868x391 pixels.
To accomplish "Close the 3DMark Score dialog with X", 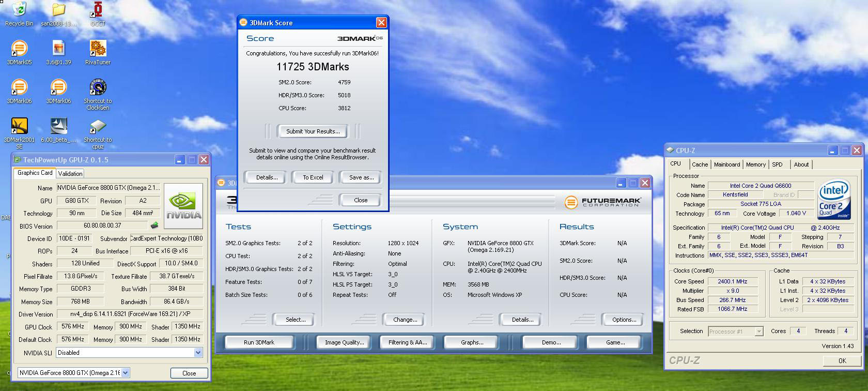I will (381, 23).
